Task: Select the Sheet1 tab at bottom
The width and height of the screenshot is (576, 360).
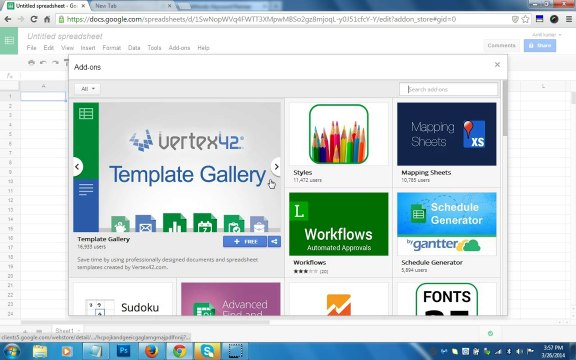Action: [67, 331]
